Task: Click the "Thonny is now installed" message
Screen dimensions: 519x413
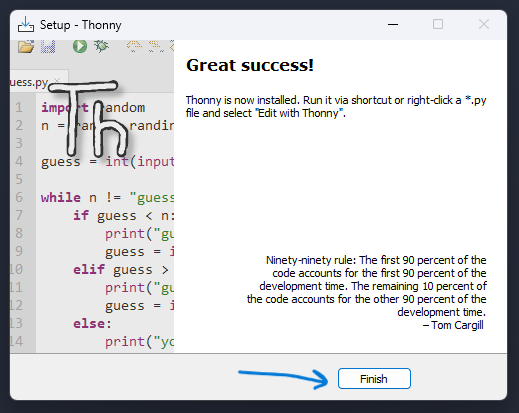Action: click(x=336, y=107)
